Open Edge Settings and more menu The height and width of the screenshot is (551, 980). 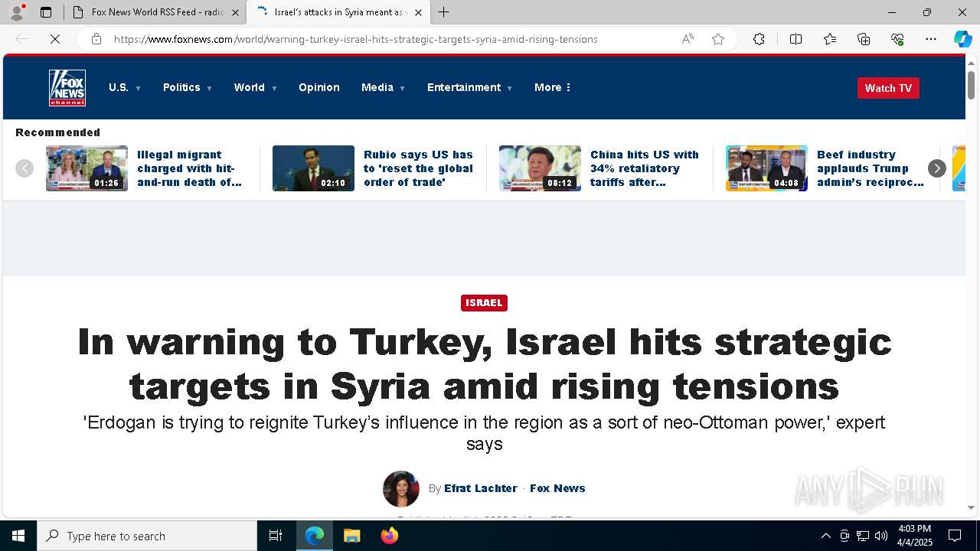tap(931, 39)
